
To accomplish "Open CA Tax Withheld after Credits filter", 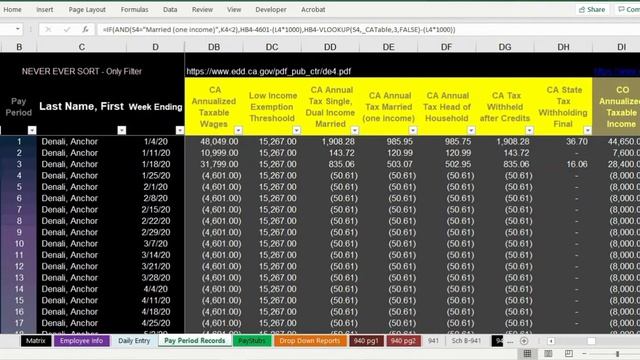I will [x=529, y=130].
